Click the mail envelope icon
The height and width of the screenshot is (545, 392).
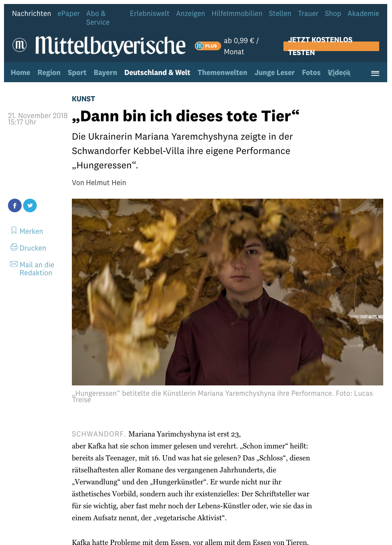(x=14, y=264)
